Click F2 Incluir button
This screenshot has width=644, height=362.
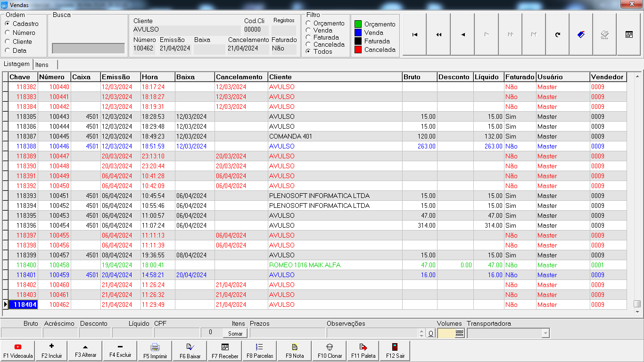51,351
